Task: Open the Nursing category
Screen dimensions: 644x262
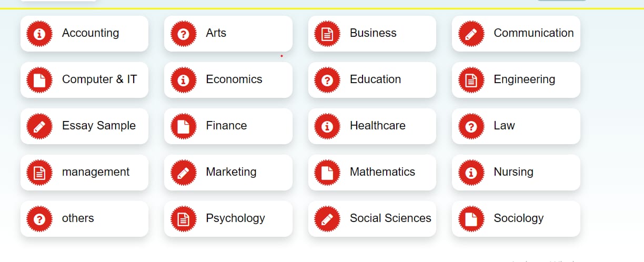Action: click(x=516, y=173)
